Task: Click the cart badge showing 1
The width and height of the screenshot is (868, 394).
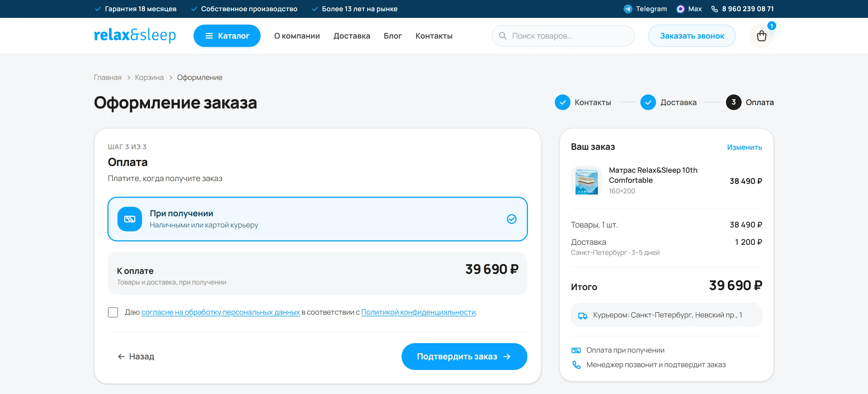Action: pyautogui.click(x=771, y=26)
